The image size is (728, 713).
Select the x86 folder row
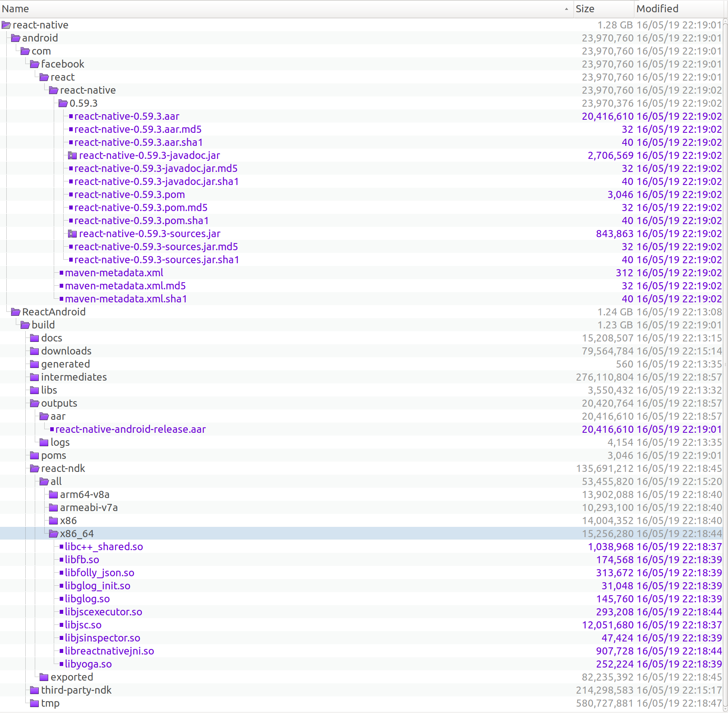[x=361, y=521]
